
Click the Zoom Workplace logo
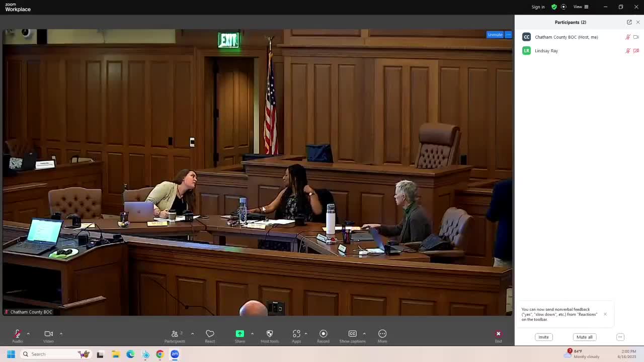click(18, 7)
